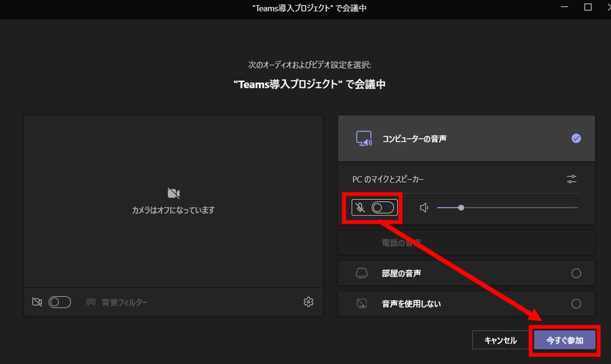Image resolution: width=611 pixels, height=364 pixels.
Task: Select the Phone audio (電話の音声) option
Action: click(466, 243)
